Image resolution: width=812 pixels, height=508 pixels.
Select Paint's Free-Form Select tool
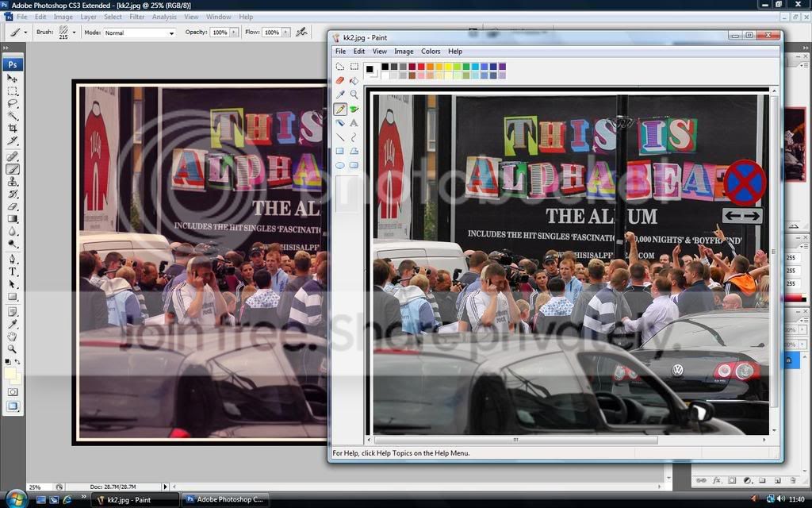pos(340,67)
